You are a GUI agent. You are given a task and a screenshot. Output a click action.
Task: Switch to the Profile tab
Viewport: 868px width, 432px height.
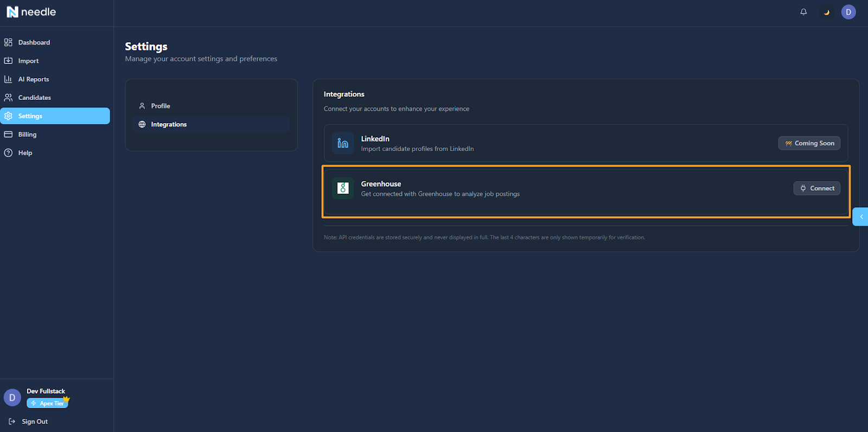pyautogui.click(x=160, y=106)
